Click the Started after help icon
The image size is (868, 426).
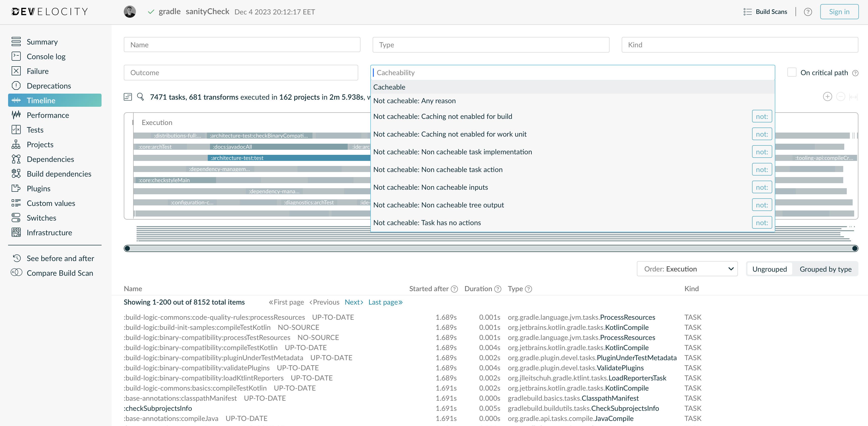pyautogui.click(x=454, y=289)
